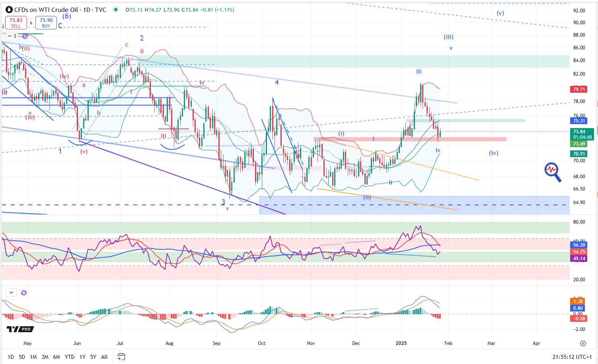Click the WTI Crude Oil drop symbol icon
Viewport: 598px width, 364px height.
pos(8,10)
